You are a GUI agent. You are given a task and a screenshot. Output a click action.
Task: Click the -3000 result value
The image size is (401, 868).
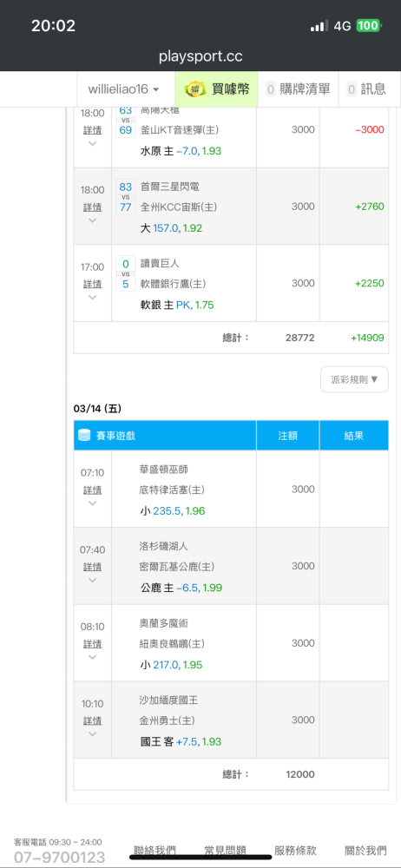[370, 129]
